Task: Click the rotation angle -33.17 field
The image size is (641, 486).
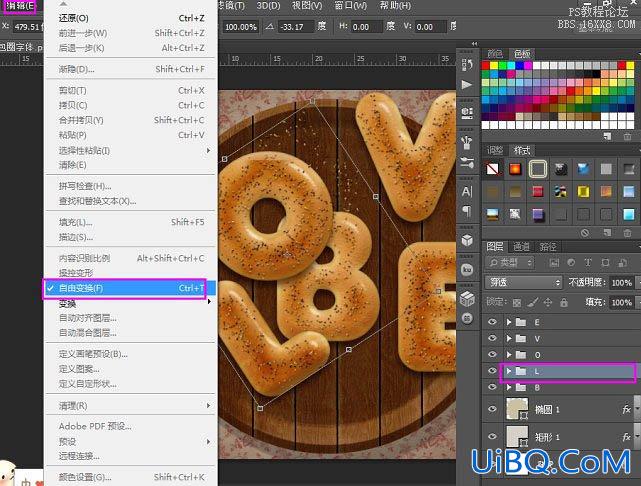Action: click(x=295, y=27)
